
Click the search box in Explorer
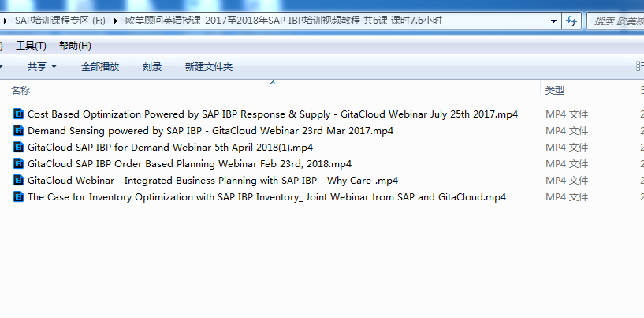coord(616,21)
